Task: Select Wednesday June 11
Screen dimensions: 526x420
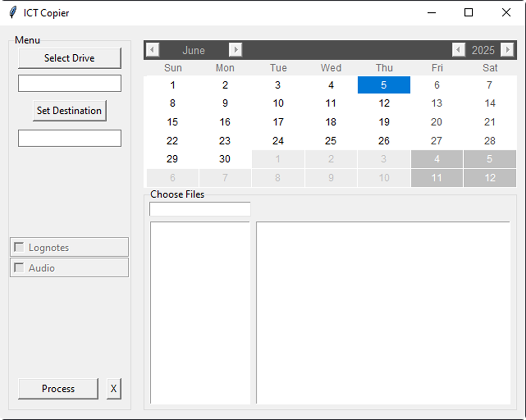Action: click(331, 103)
